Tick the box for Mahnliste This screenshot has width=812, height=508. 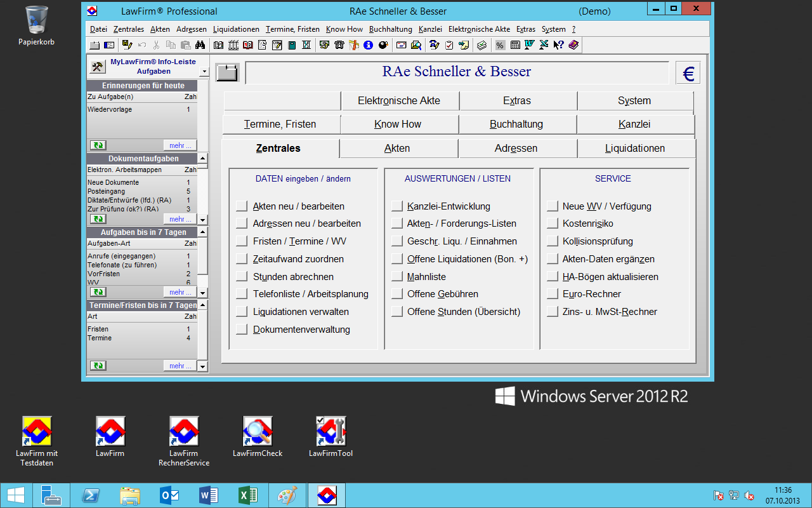pyautogui.click(x=396, y=276)
